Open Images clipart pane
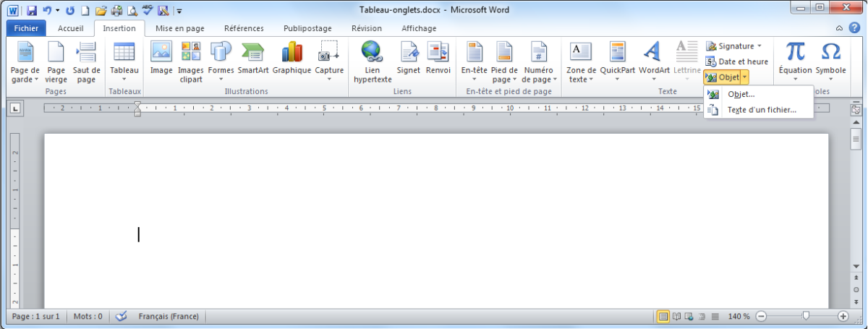Screen dimensions: 868x329 (191, 62)
